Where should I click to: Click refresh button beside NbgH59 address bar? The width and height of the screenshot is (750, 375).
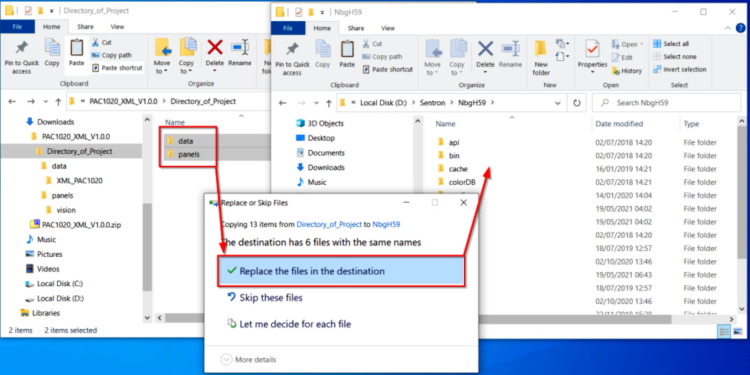[577, 103]
